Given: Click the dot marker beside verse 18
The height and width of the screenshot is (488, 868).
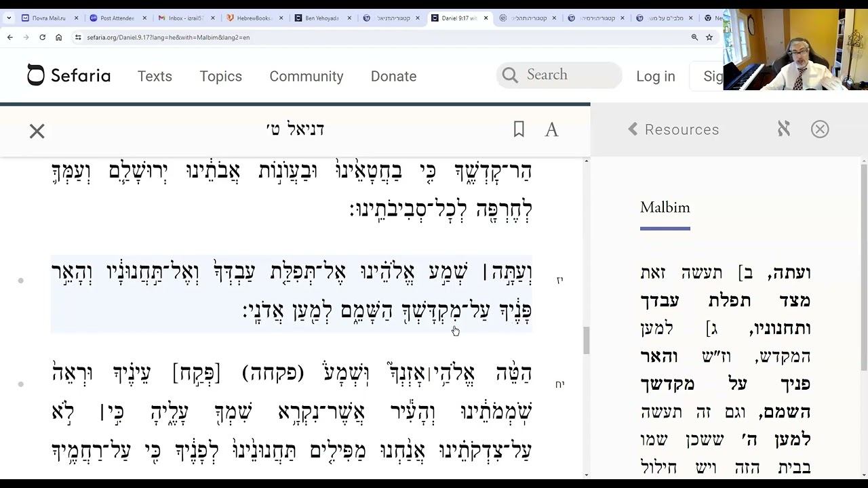Looking at the screenshot, I should tap(21, 384).
